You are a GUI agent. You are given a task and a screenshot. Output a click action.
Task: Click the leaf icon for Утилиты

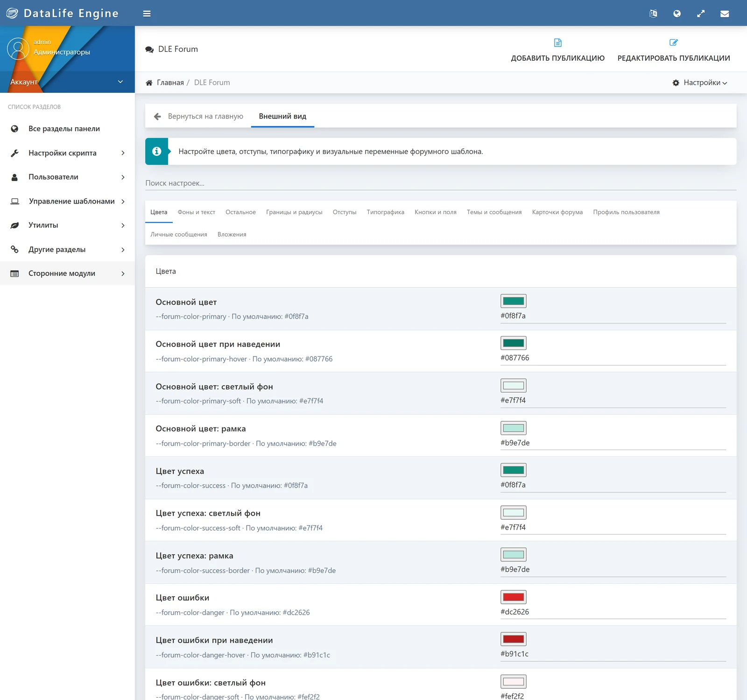14,225
